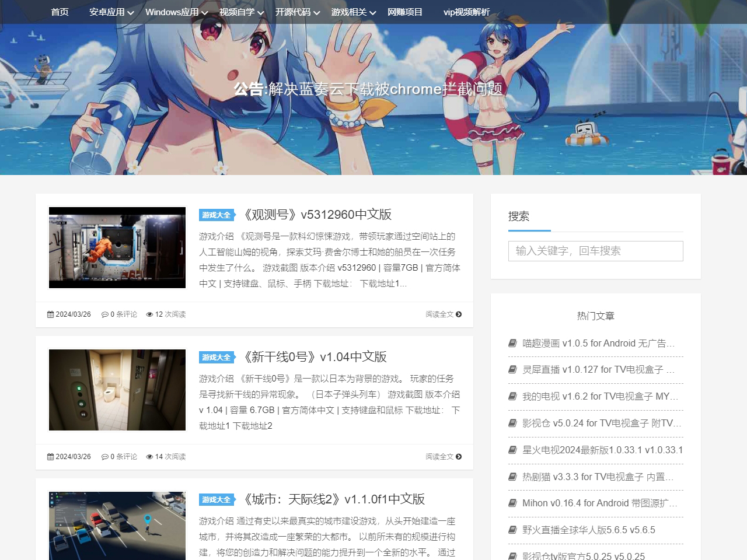The image size is (747, 560).
Task: Click the 游戏大全 tag on 城市：天际线2 post
Action: click(x=216, y=500)
